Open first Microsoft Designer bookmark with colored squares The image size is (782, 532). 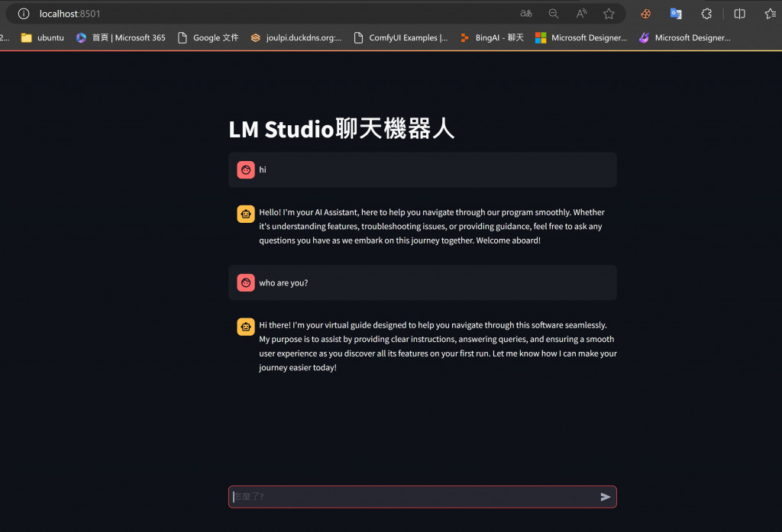[581, 37]
